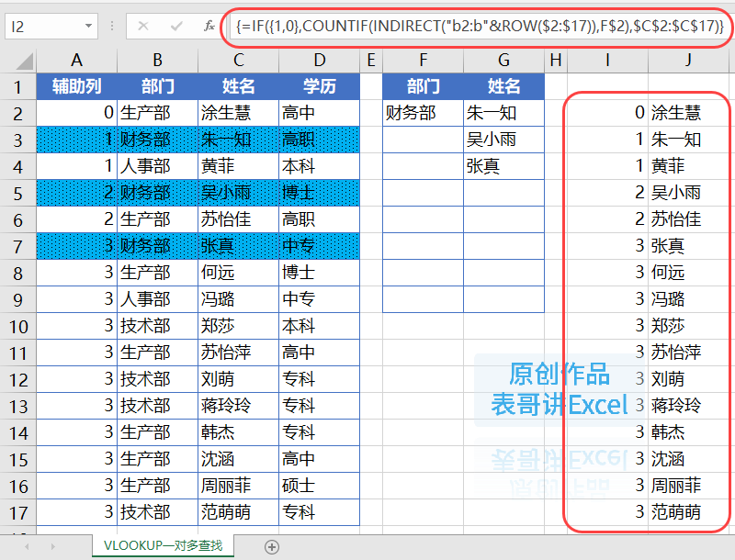Switch to VLOOKUP一对多查找 sheet tab
Screen dimensions: 735x560
point(164,546)
